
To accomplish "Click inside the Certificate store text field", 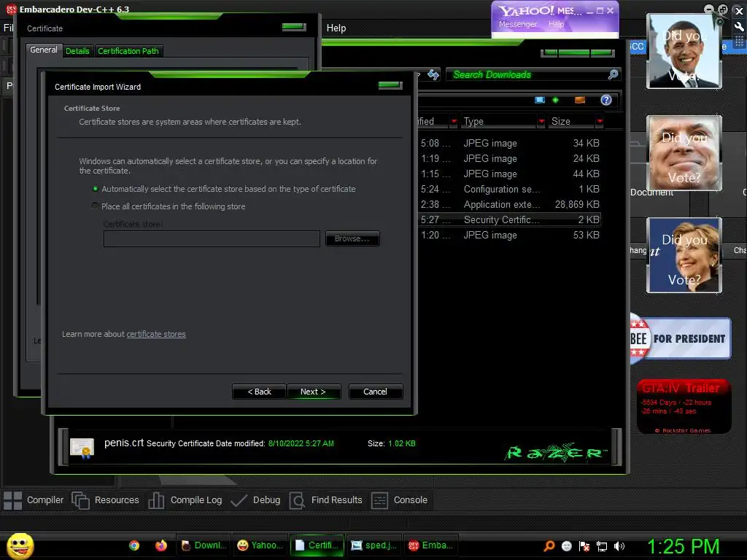I will tap(212, 239).
